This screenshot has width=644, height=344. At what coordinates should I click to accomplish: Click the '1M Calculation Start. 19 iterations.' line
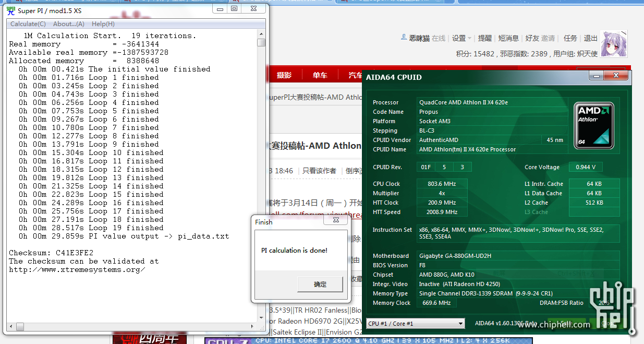point(110,35)
